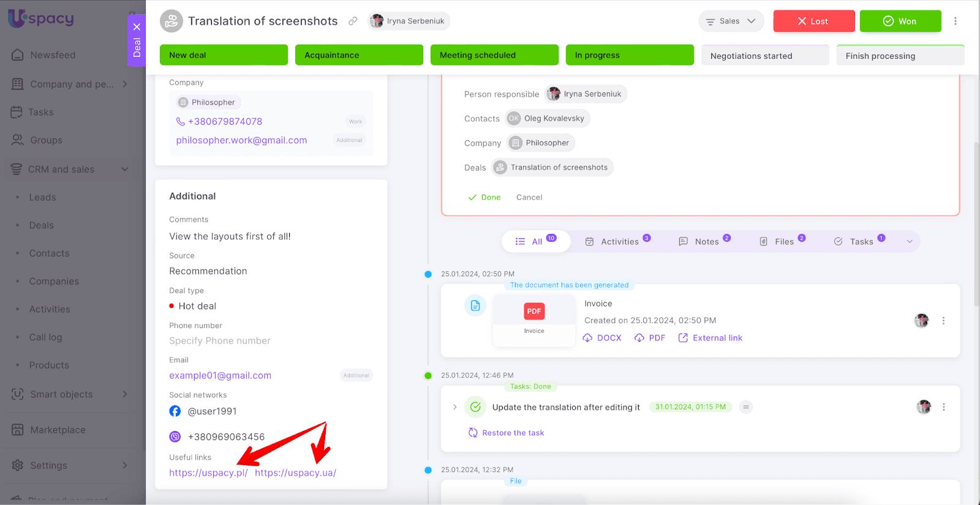The image size is (980, 505).
Task: Open the Sales funnel dropdown
Action: click(731, 21)
